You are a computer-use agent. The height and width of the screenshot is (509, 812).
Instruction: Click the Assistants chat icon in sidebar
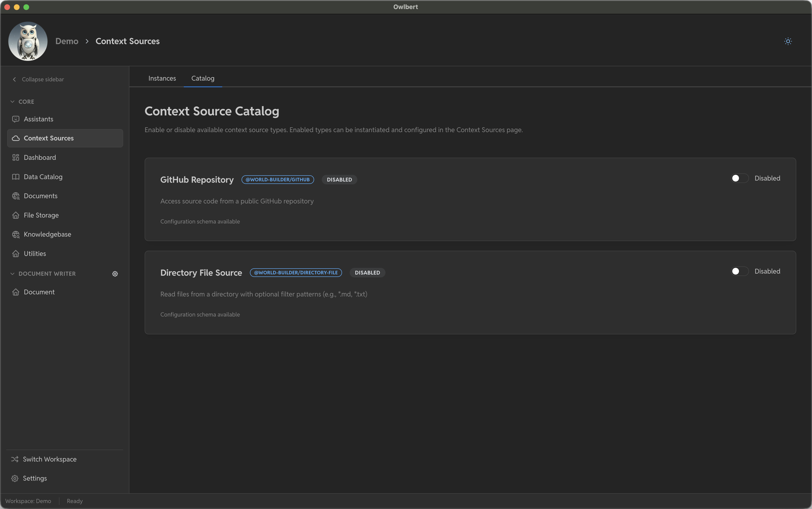click(16, 119)
